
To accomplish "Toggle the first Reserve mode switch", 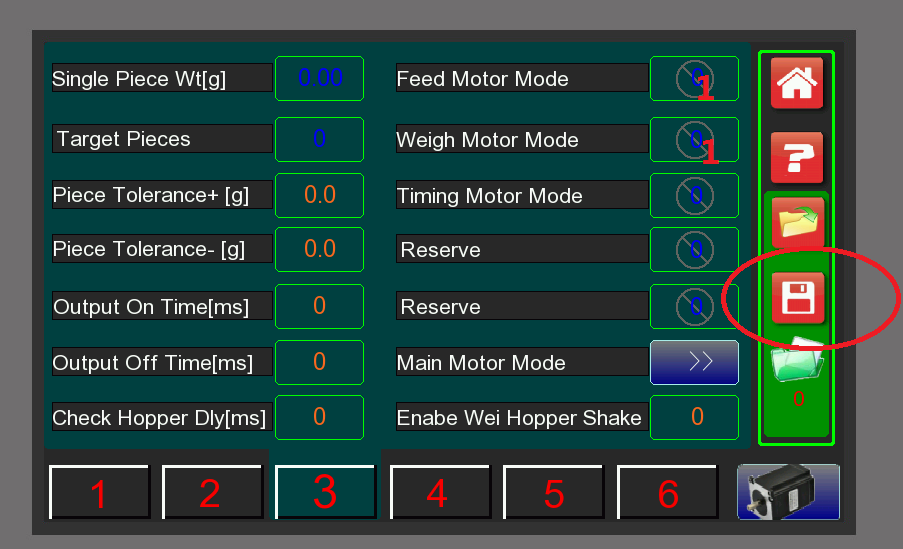I will (x=694, y=249).
